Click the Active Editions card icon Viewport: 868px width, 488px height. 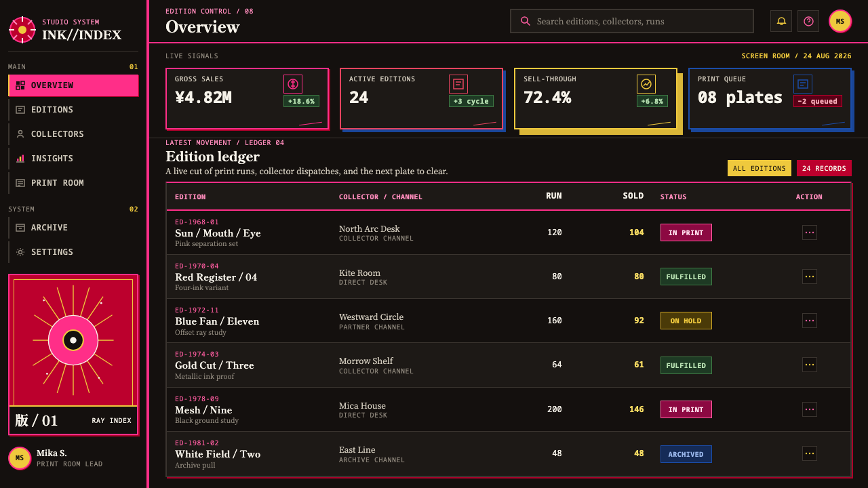[x=458, y=84]
